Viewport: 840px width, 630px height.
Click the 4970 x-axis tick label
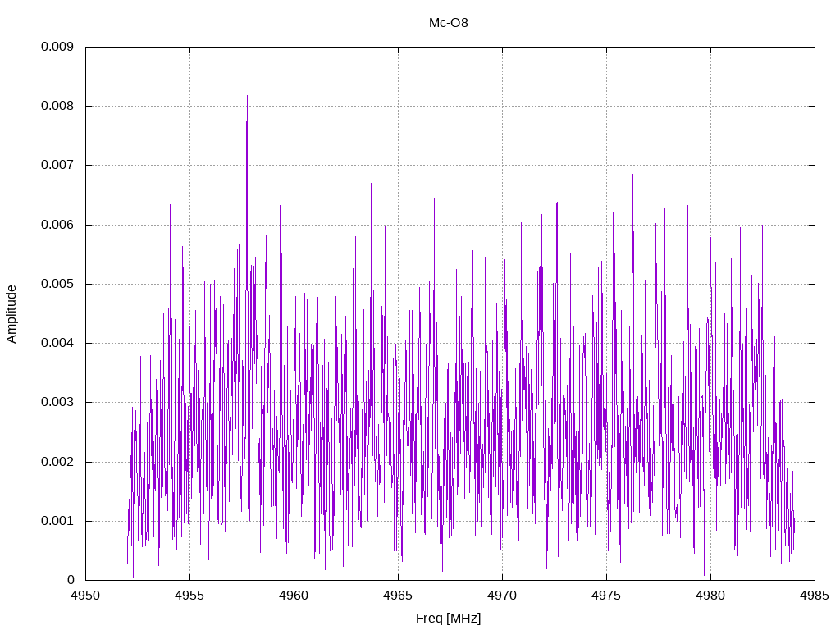point(503,596)
